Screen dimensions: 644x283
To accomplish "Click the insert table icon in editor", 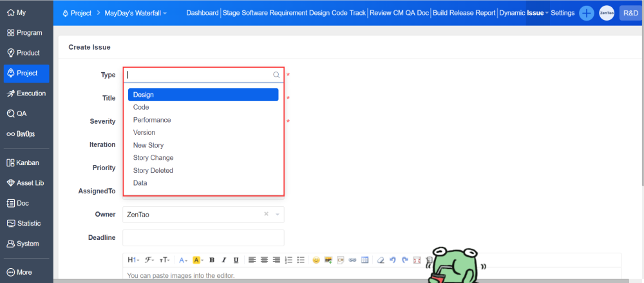I will point(365,260).
